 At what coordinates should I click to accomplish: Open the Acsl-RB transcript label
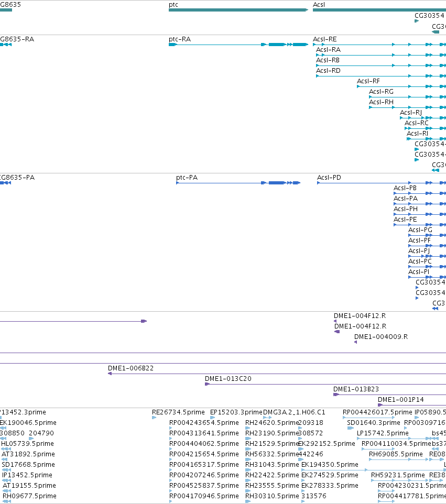click(x=328, y=60)
